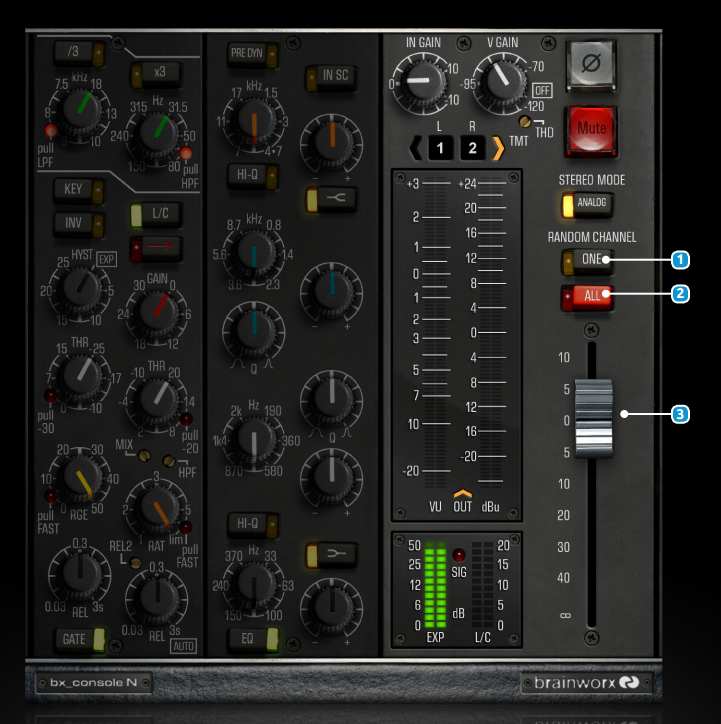Toggle the x3 filter switch
Screen dimensions: 721x724
tap(156, 74)
